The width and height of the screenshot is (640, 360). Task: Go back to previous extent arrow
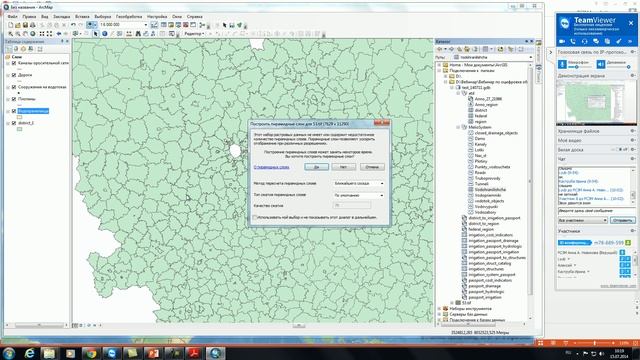click(x=59, y=34)
